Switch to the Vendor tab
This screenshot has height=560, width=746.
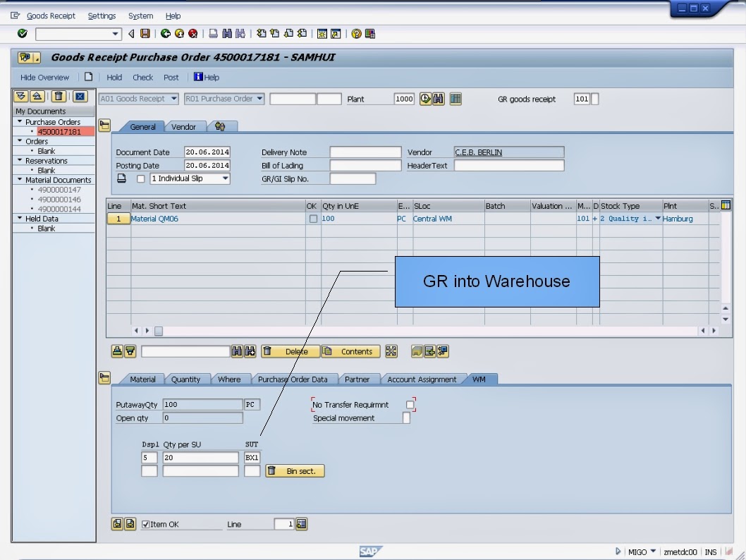click(x=185, y=127)
